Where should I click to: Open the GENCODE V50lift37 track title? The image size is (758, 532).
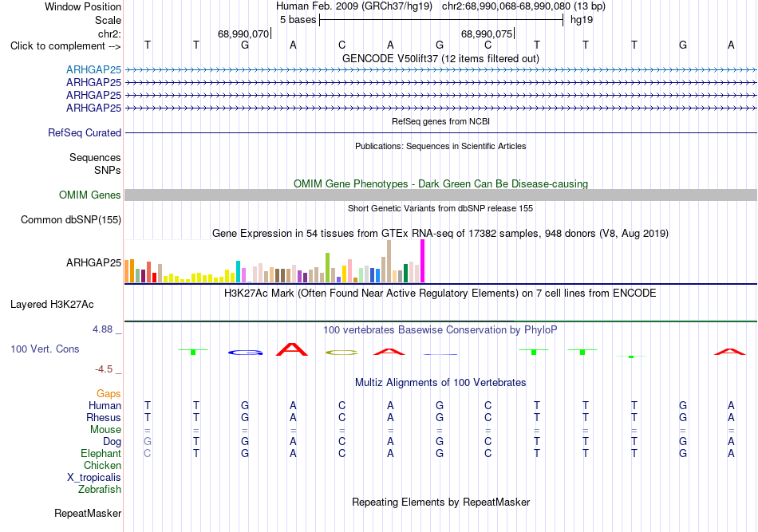[440, 58]
